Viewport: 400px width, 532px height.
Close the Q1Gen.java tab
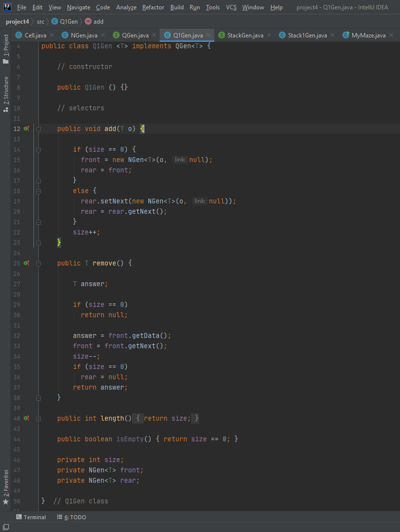click(209, 35)
